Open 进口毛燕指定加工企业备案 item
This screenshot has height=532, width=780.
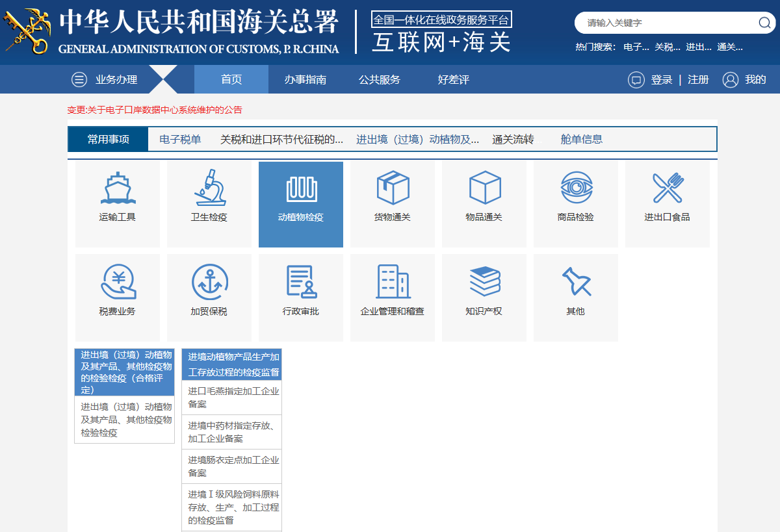pos(231,398)
